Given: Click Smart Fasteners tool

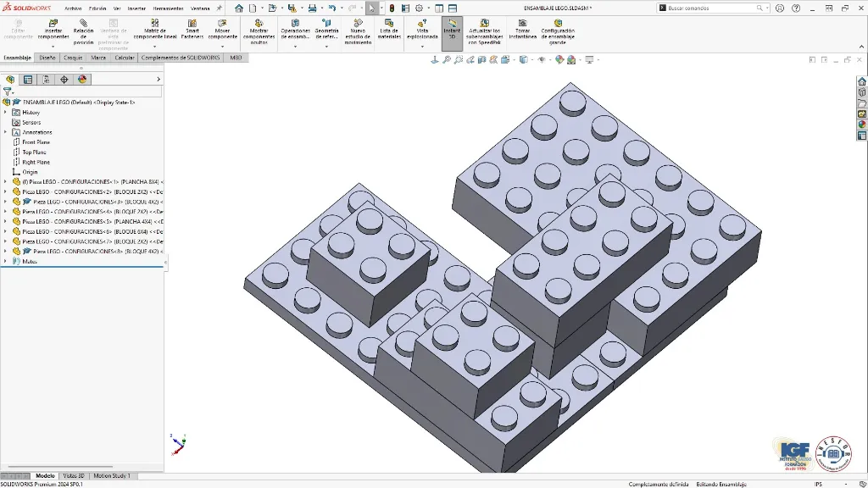Looking at the screenshot, I should click(x=192, y=30).
